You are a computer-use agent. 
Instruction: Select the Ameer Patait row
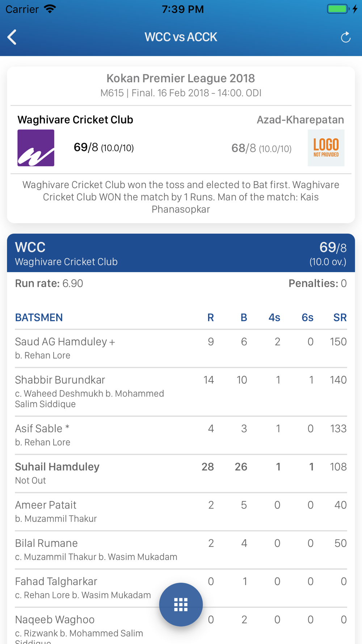(x=181, y=512)
